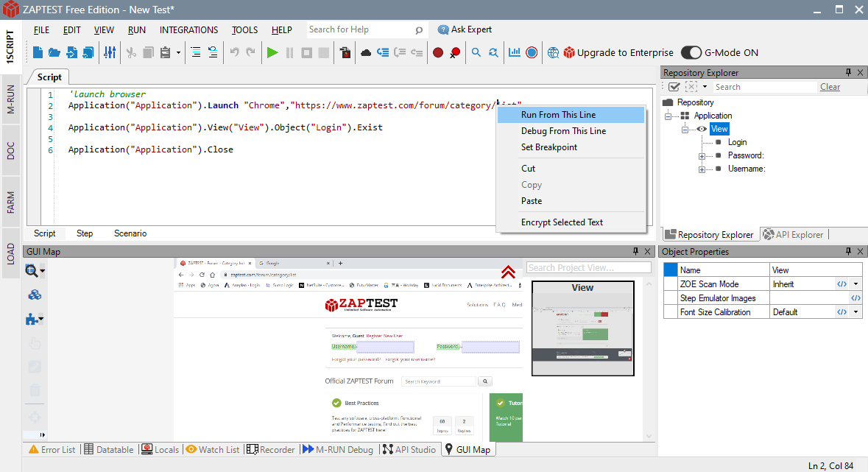Click the blue step-into arrow icon

click(383, 52)
